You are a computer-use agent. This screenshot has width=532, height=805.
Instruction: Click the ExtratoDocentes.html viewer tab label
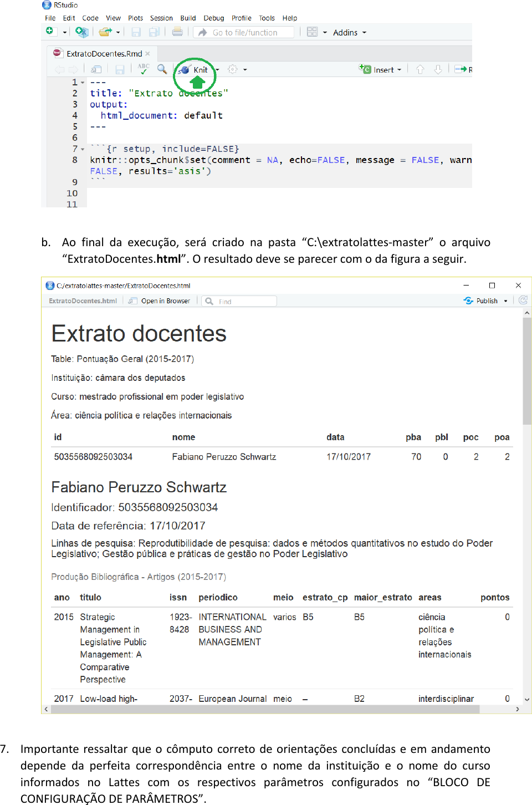pyautogui.click(x=83, y=301)
